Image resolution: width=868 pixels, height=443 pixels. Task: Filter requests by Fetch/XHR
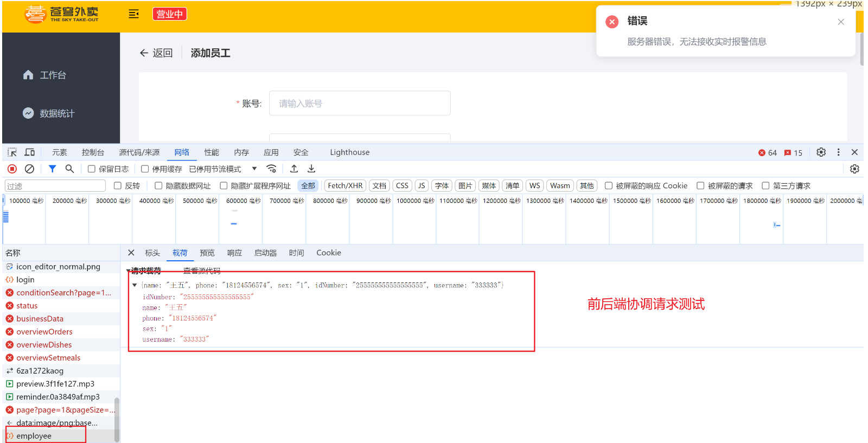(345, 185)
